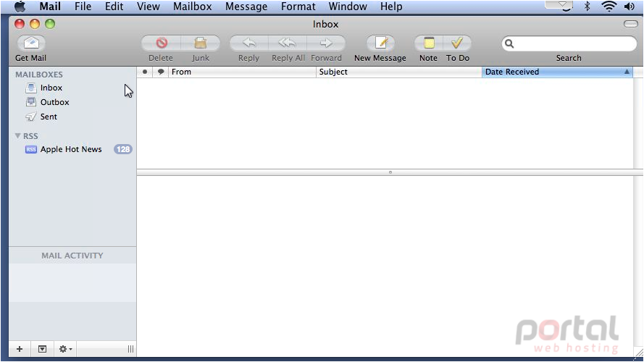
Task: Click the message list split divider dot
Action: click(390, 172)
